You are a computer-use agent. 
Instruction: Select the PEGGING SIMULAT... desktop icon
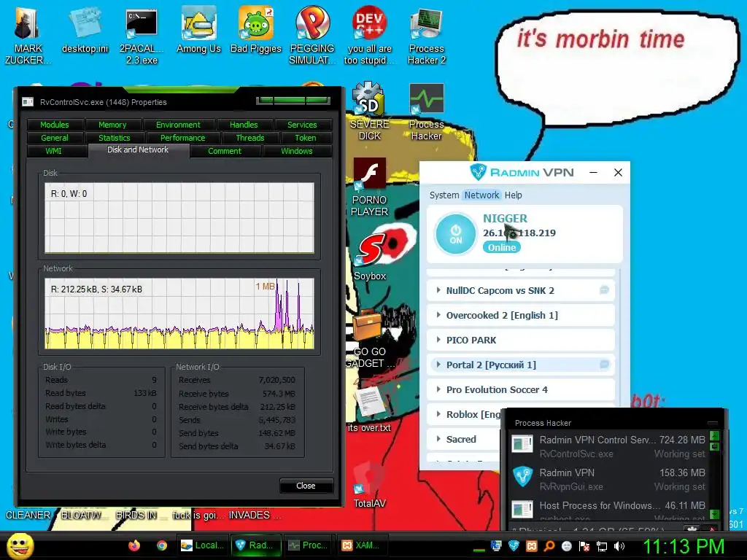pyautogui.click(x=312, y=36)
